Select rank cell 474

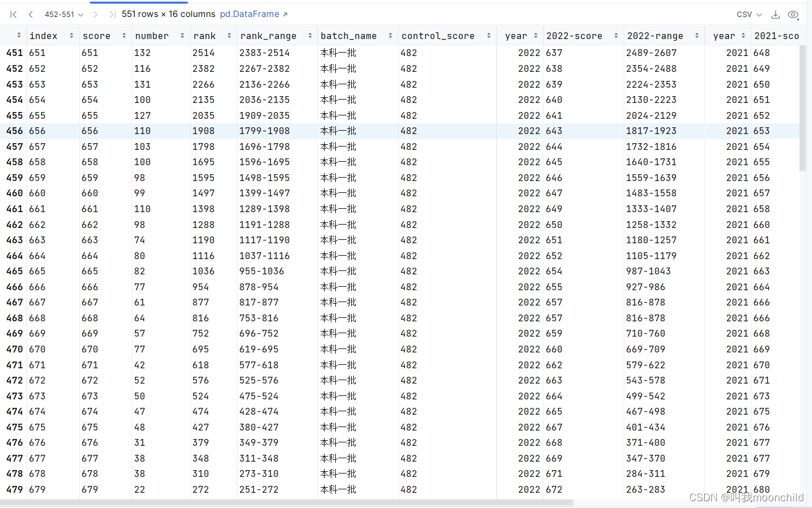click(201, 411)
